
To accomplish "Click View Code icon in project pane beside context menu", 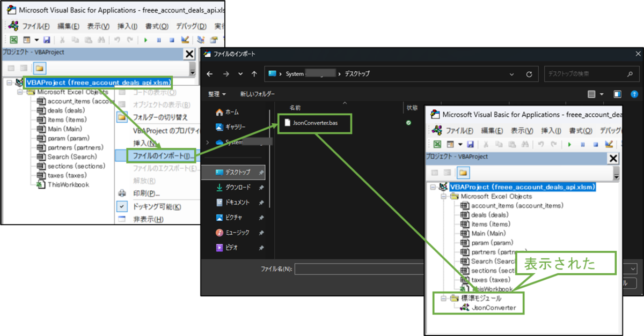I will (11, 68).
